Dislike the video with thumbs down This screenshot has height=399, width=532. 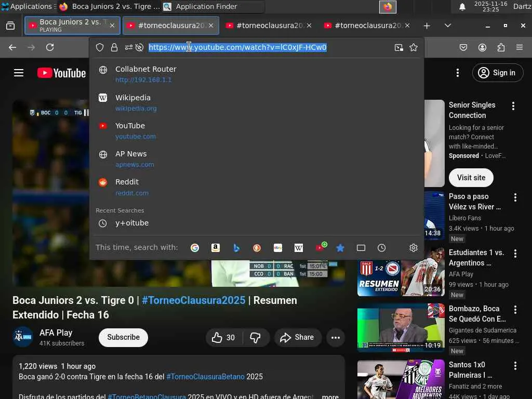tap(256, 338)
